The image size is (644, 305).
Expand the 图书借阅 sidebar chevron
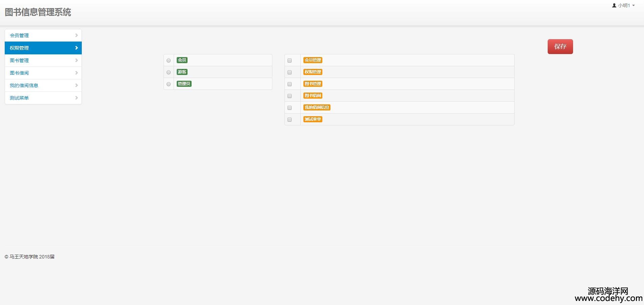[76, 73]
